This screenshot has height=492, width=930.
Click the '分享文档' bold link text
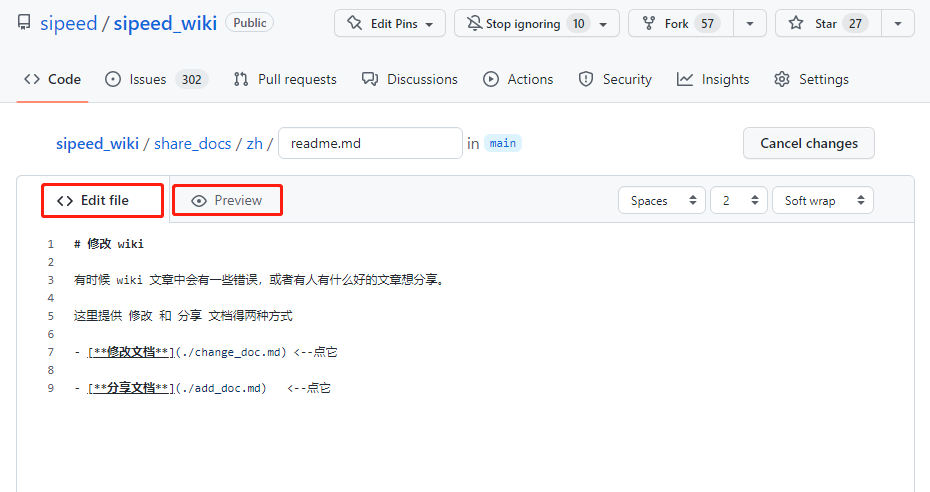(x=131, y=388)
